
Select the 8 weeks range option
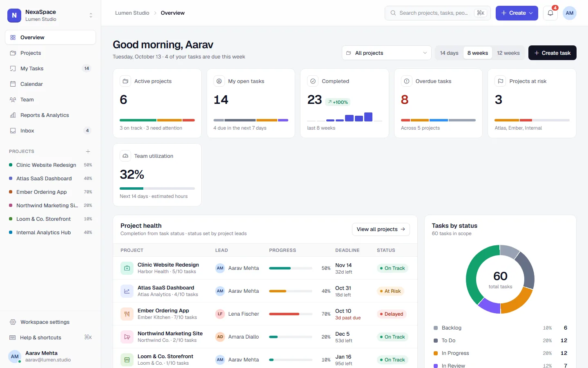pos(478,53)
